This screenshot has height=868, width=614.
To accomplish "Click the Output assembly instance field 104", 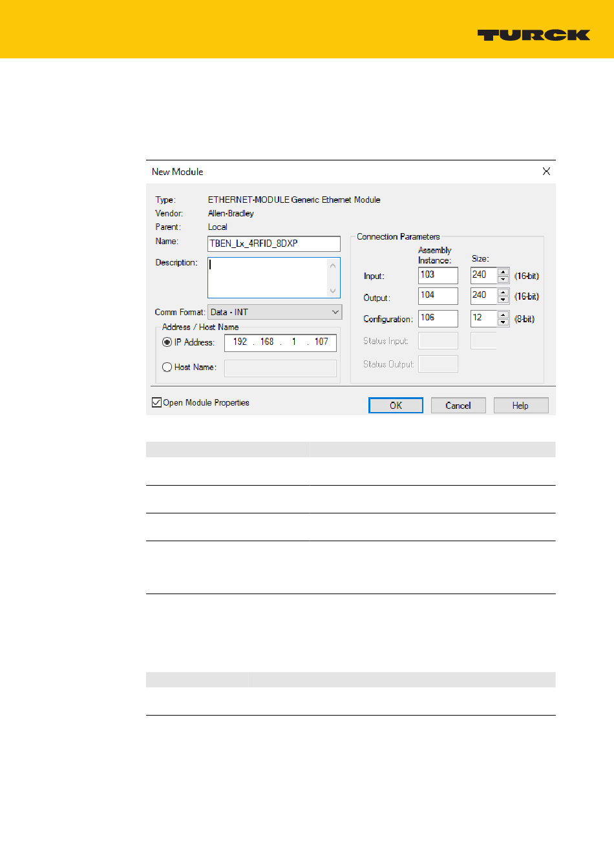I will point(438,296).
